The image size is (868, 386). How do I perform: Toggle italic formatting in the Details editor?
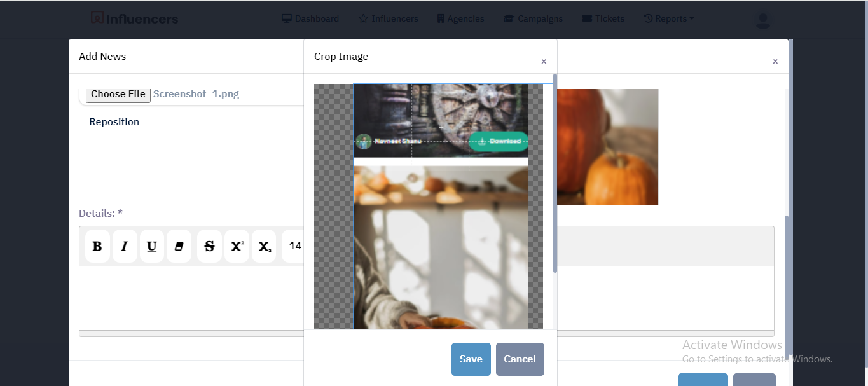click(125, 246)
